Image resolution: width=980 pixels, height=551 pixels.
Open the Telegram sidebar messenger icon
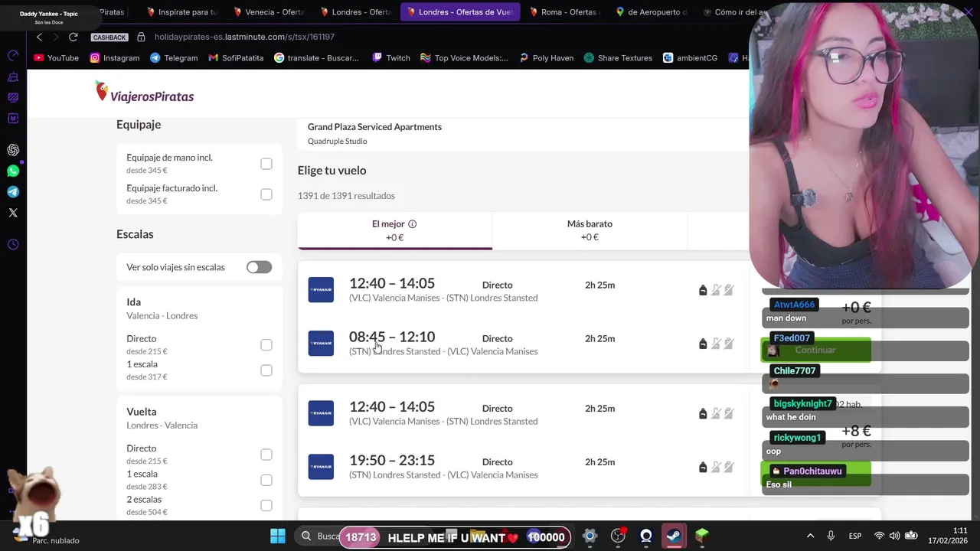pyautogui.click(x=13, y=192)
